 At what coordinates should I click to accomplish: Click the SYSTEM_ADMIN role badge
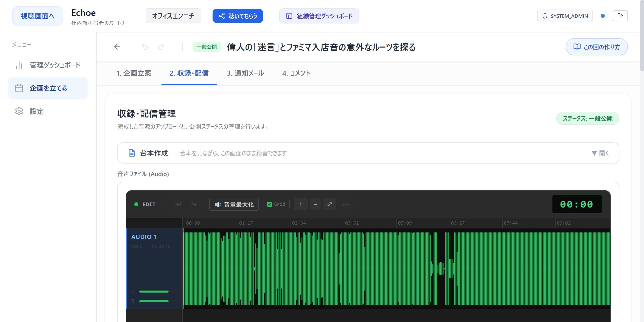(565, 16)
